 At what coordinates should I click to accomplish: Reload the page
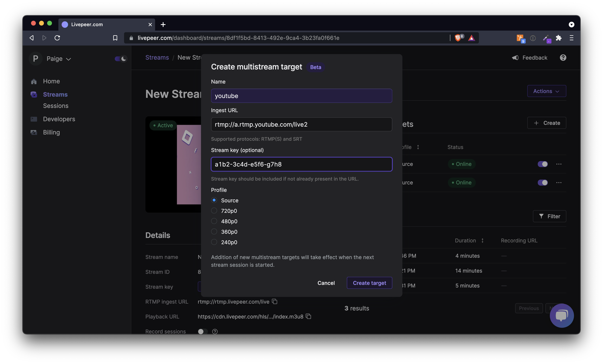[57, 38]
